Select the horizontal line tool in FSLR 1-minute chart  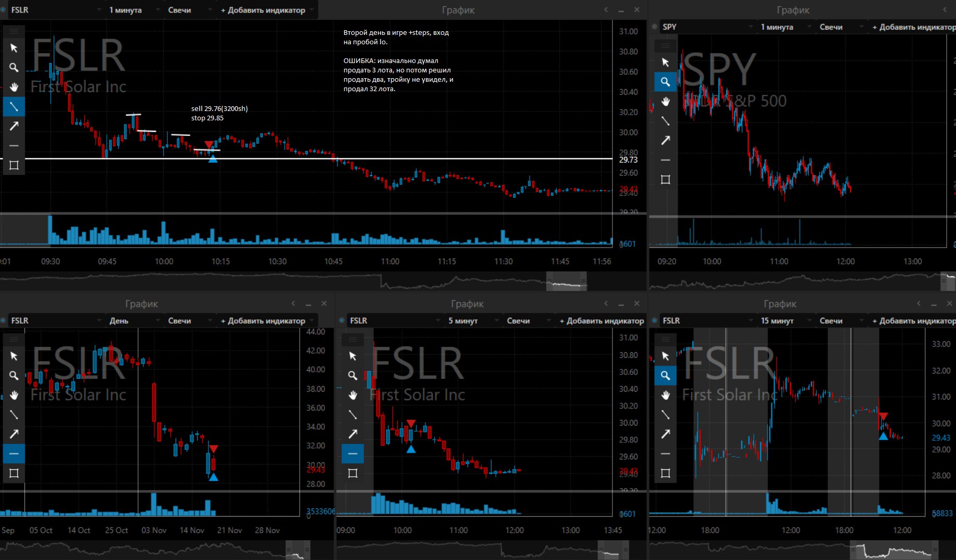(x=14, y=146)
